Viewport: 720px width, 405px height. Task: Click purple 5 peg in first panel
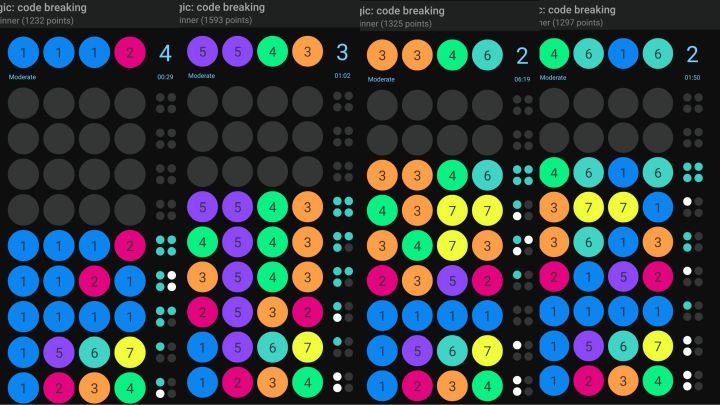pos(59,350)
